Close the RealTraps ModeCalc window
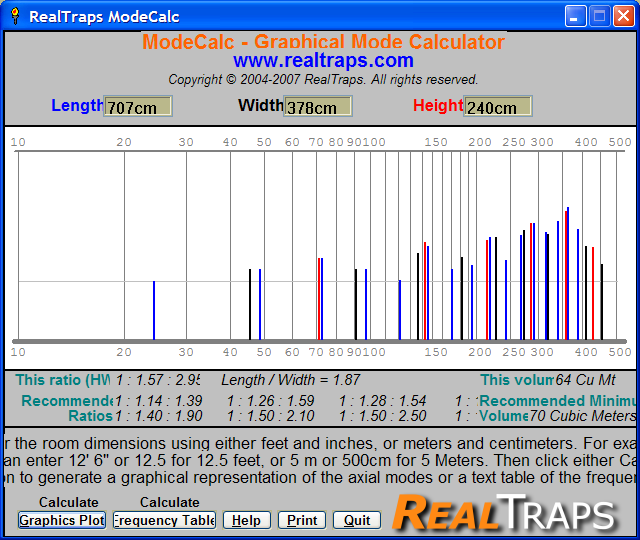 [624, 17]
